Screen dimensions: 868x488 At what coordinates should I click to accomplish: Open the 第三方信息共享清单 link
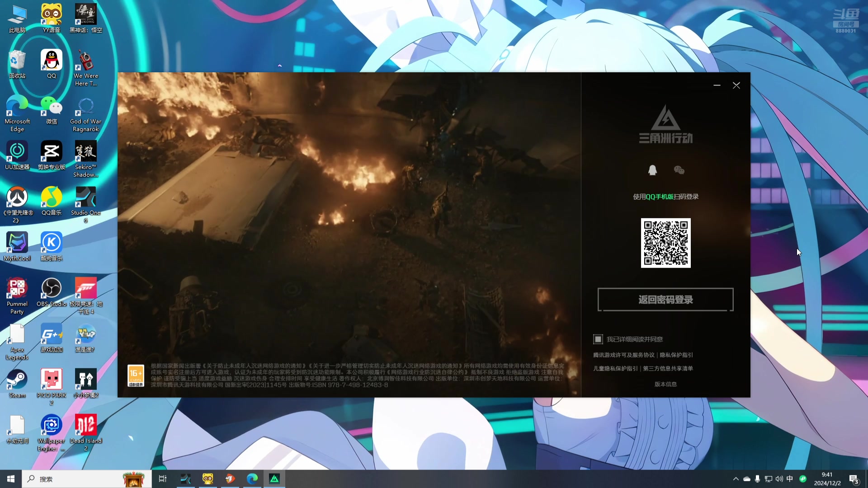[x=668, y=369]
